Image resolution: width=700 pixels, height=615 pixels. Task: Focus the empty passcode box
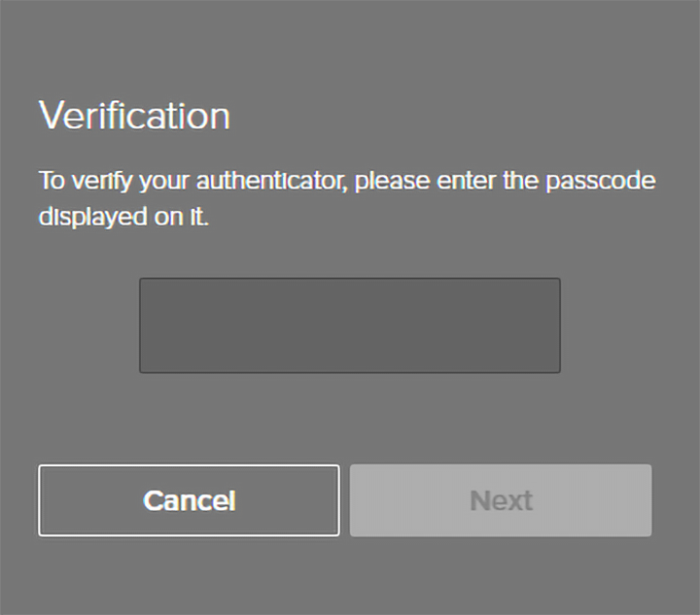[349, 325]
